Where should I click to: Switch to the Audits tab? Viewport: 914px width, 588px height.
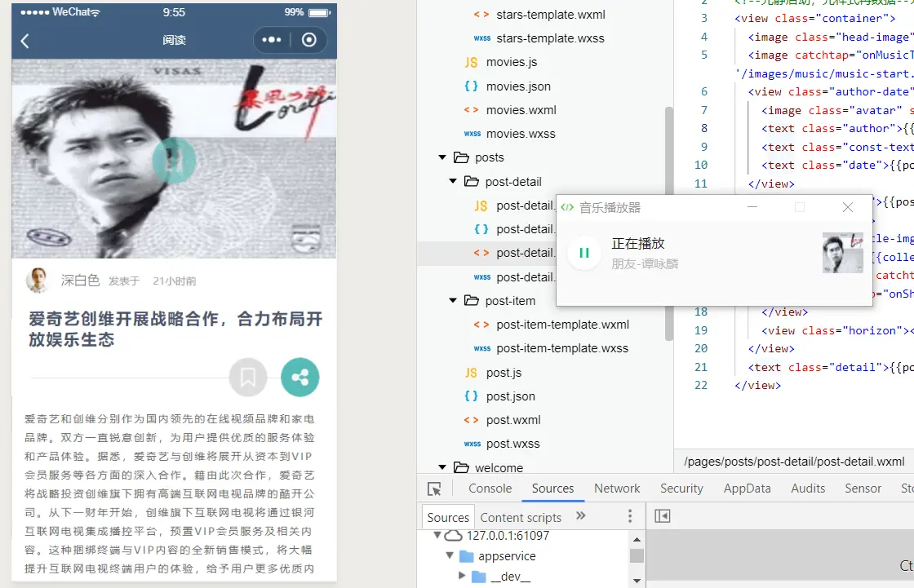808,489
